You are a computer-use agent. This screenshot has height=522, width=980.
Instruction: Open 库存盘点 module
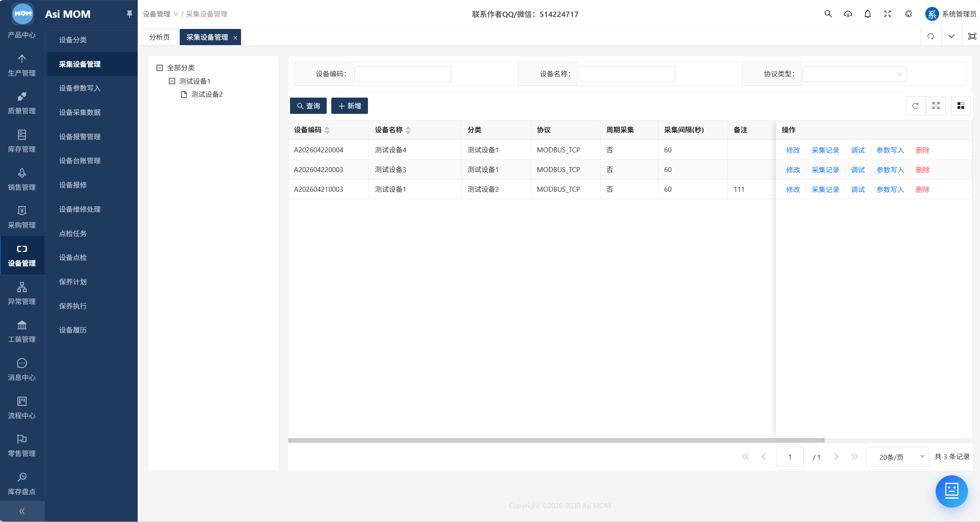tap(22, 484)
